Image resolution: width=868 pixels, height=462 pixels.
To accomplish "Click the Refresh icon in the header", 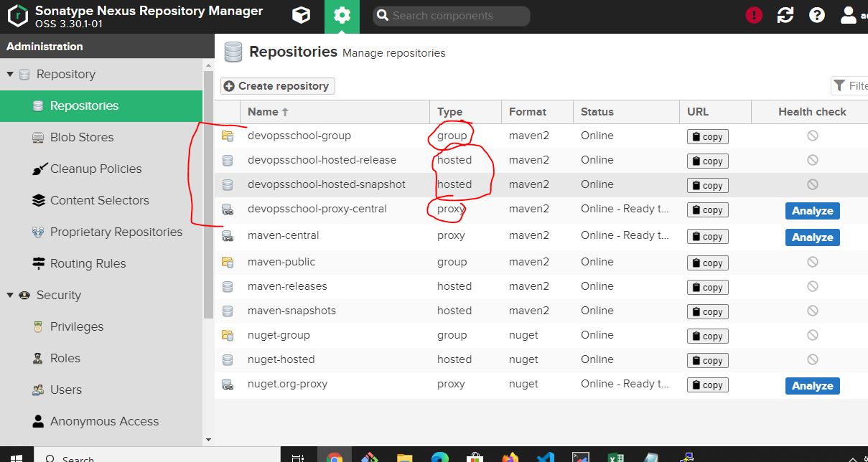I will coord(785,15).
